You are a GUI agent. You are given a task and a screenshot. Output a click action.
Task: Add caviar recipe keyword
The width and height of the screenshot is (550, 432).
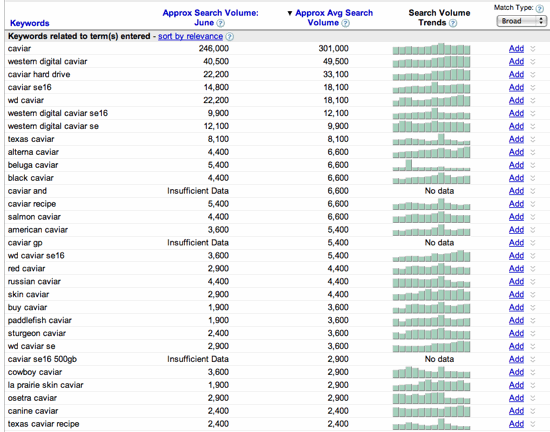pos(516,204)
